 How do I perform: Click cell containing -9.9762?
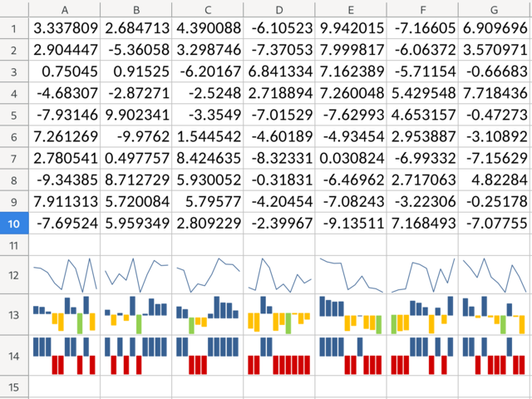(136, 136)
